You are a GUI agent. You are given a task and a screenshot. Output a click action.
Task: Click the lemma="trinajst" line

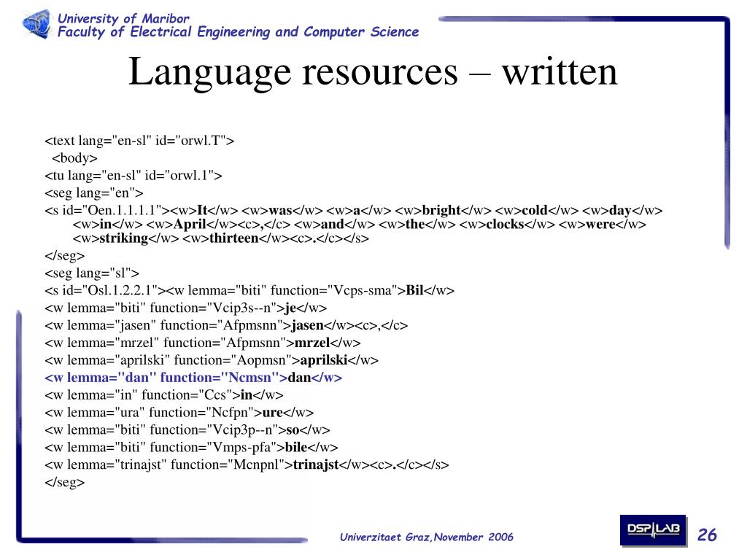[x=247, y=464]
